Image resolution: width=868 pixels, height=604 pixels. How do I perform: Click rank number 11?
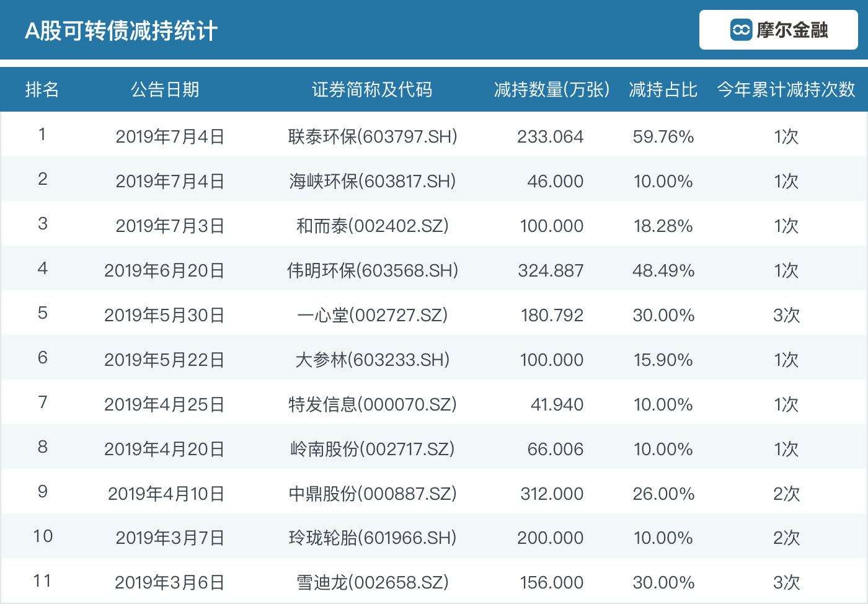click(x=42, y=580)
